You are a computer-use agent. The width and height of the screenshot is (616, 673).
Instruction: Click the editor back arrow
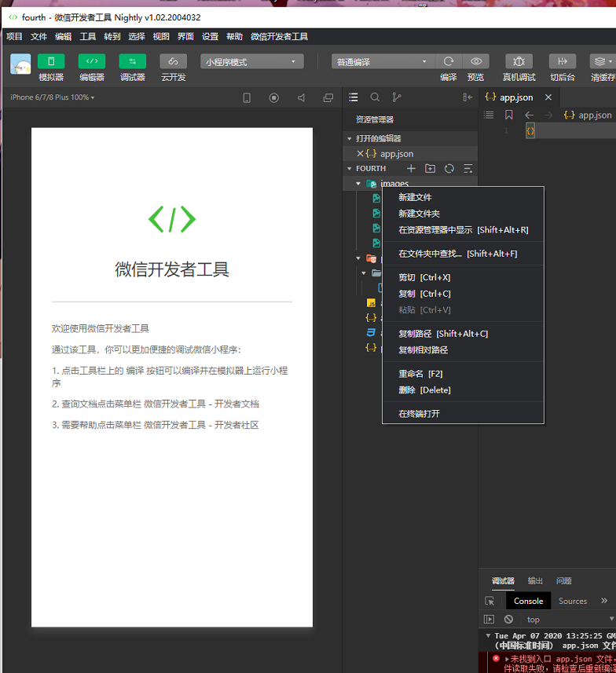click(530, 115)
